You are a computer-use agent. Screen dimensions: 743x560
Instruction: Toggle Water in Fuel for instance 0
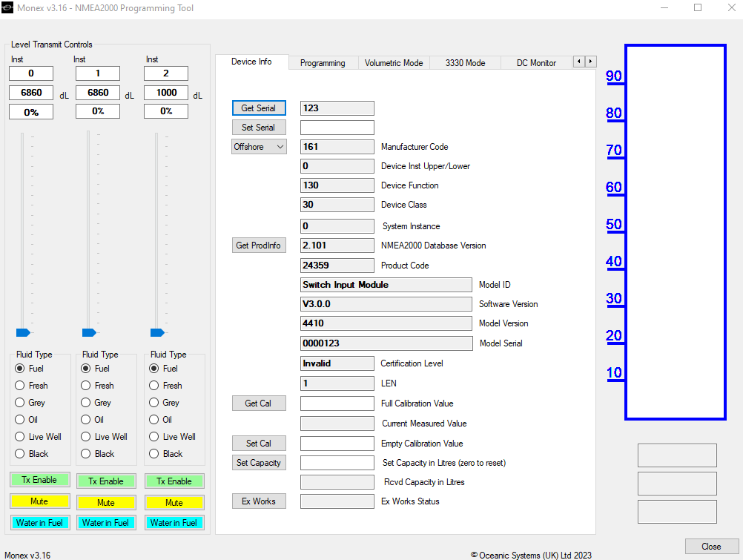(x=40, y=522)
